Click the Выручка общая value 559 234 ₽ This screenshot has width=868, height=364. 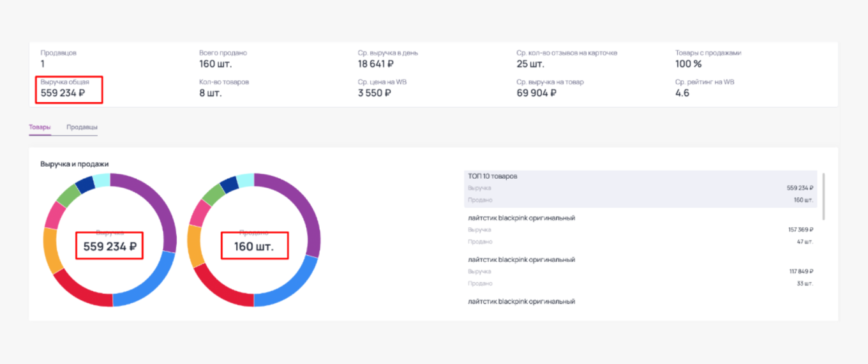click(x=63, y=93)
